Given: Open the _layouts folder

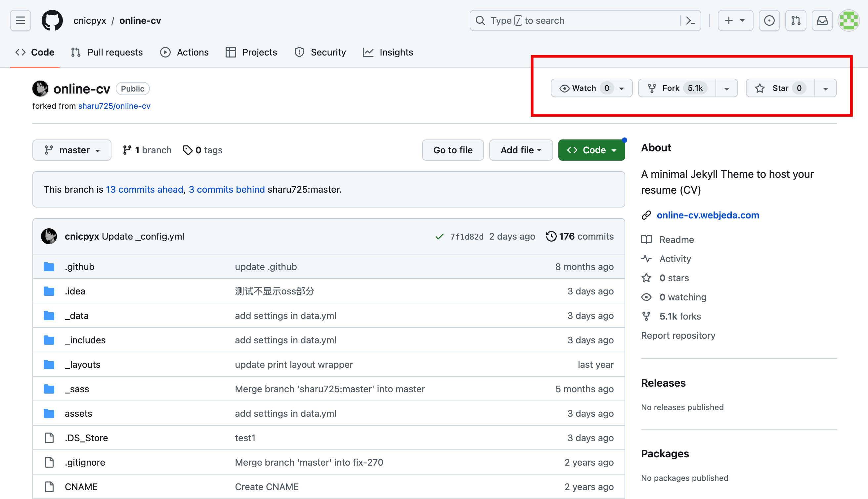Looking at the screenshot, I should [x=83, y=364].
